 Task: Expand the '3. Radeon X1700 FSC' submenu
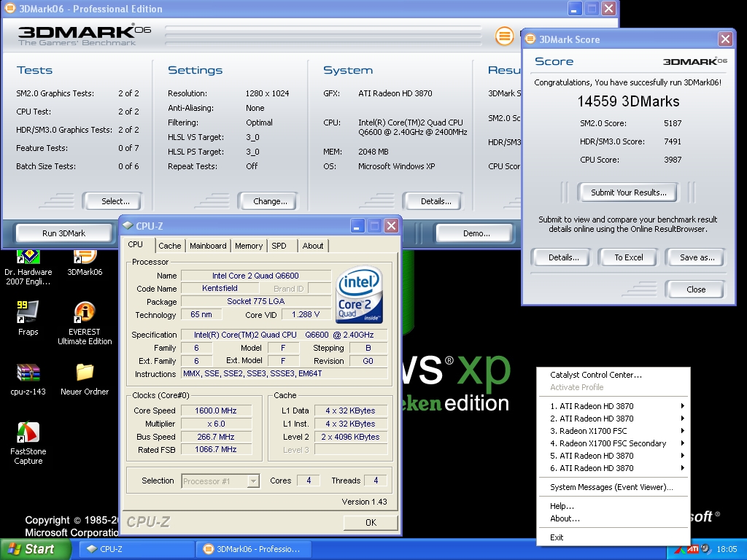click(614, 431)
